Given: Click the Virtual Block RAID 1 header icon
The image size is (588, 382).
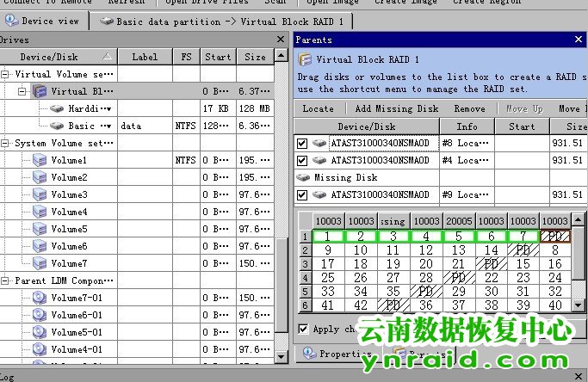Looking at the screenshot, I should [x=304, y=59].
